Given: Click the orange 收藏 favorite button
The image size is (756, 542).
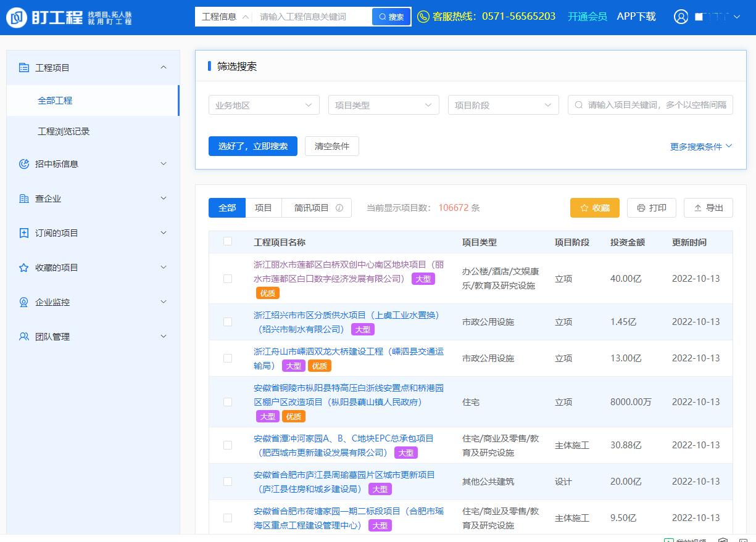Looking at the screenshot, I should (x=594, y=208).
